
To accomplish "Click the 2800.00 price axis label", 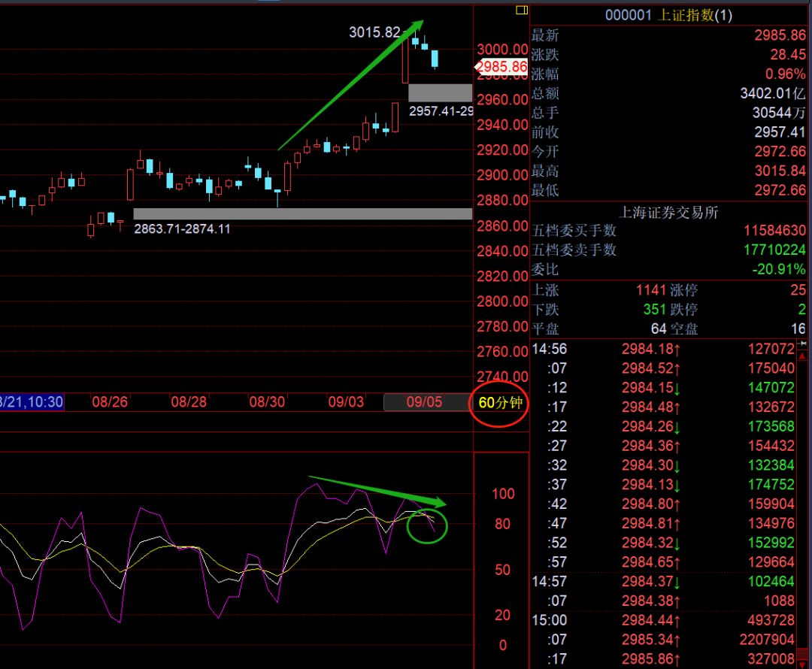I will (x=501, y=301).
